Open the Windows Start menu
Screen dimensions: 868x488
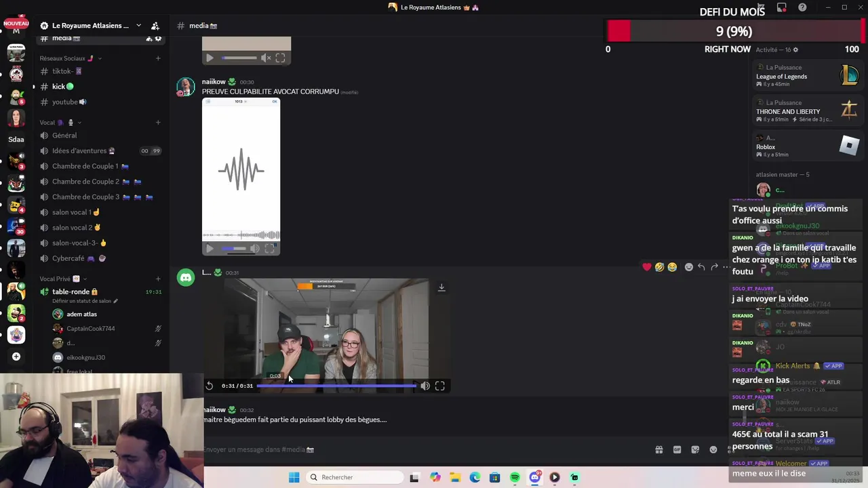click(294, 477)
